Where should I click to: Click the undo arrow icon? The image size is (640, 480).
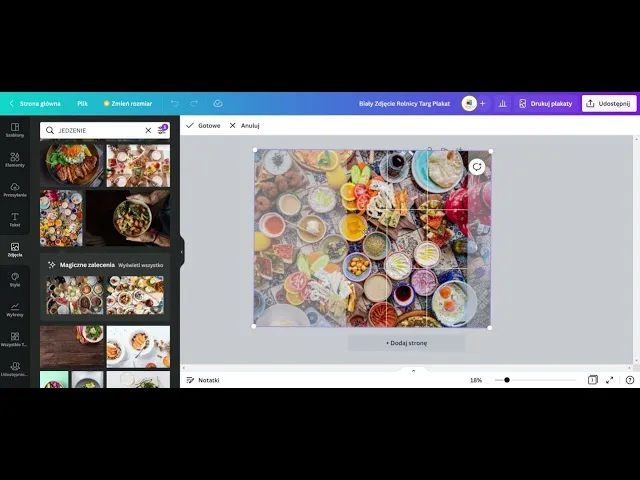click(174, 104)
